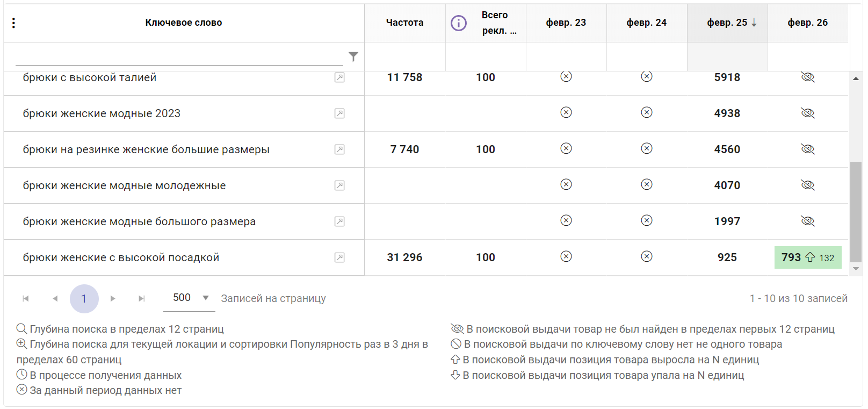
Task: Select page 1 in pagination
Action: coord(84,299)
